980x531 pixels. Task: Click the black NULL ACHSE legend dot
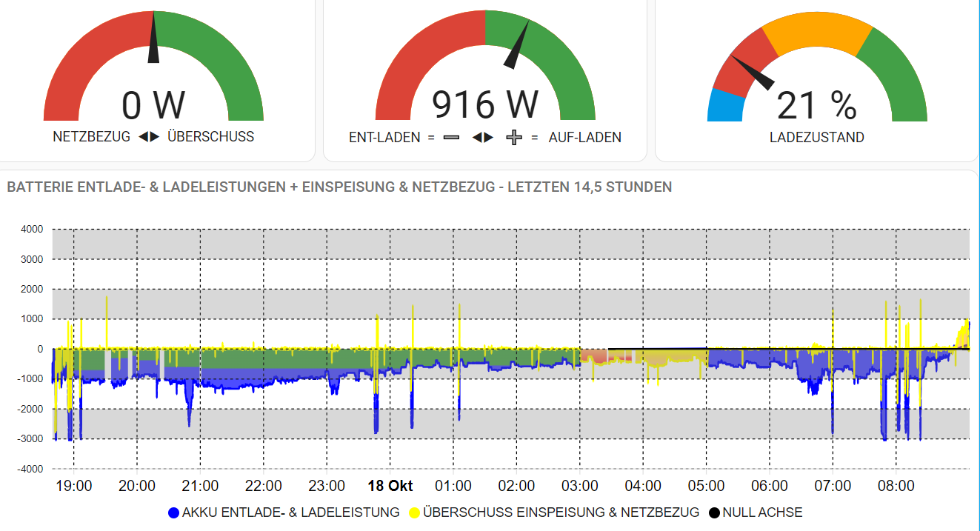714,512
